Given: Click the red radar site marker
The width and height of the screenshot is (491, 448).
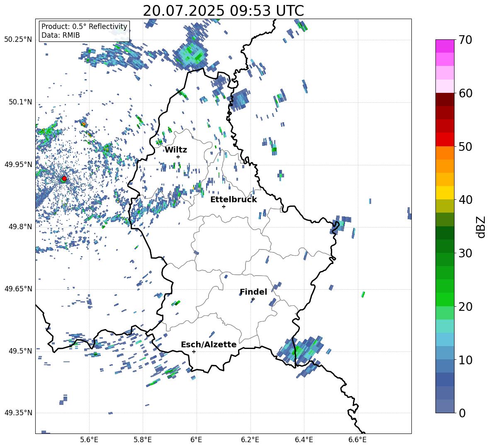Looking at the screenshot, I should 64,178.
